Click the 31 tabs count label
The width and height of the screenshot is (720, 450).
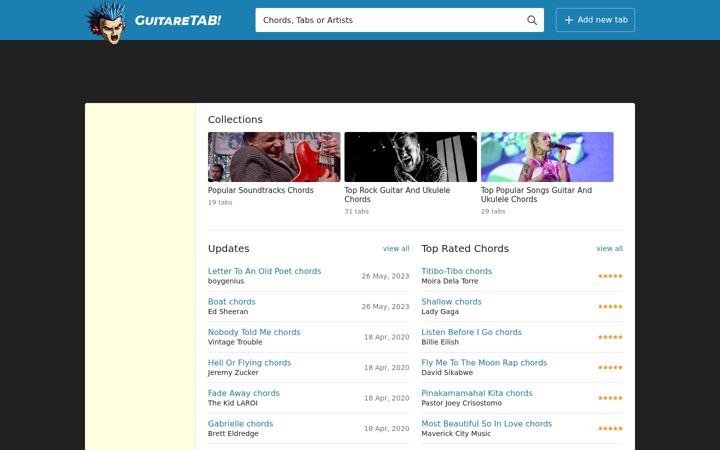point(356,211)
